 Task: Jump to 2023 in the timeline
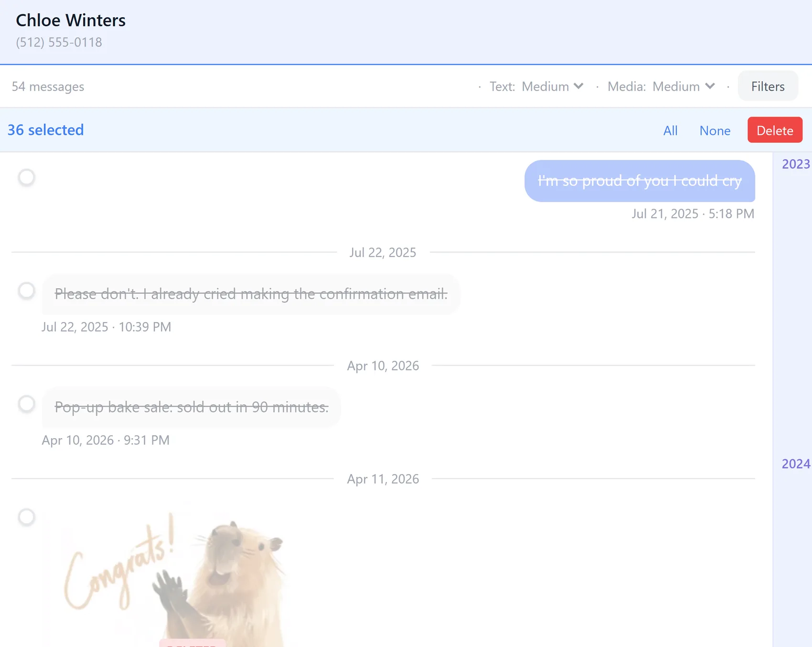pyautogui.click(x=795, y=164)
